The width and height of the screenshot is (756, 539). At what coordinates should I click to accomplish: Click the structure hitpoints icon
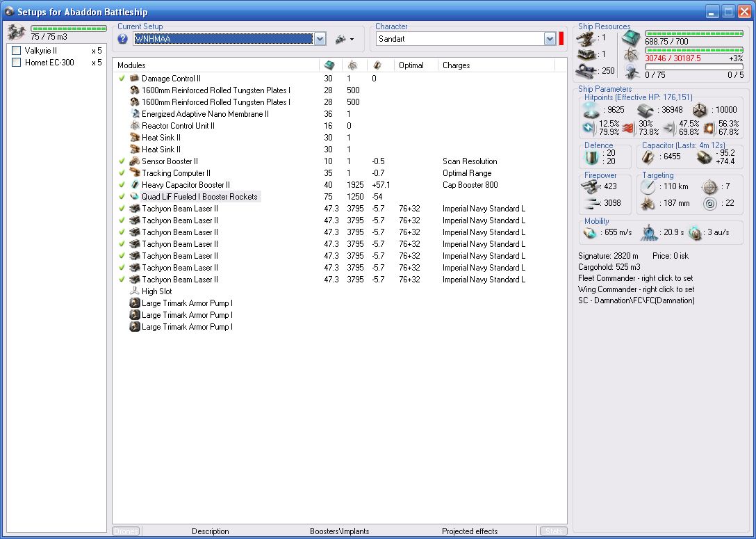700,110
